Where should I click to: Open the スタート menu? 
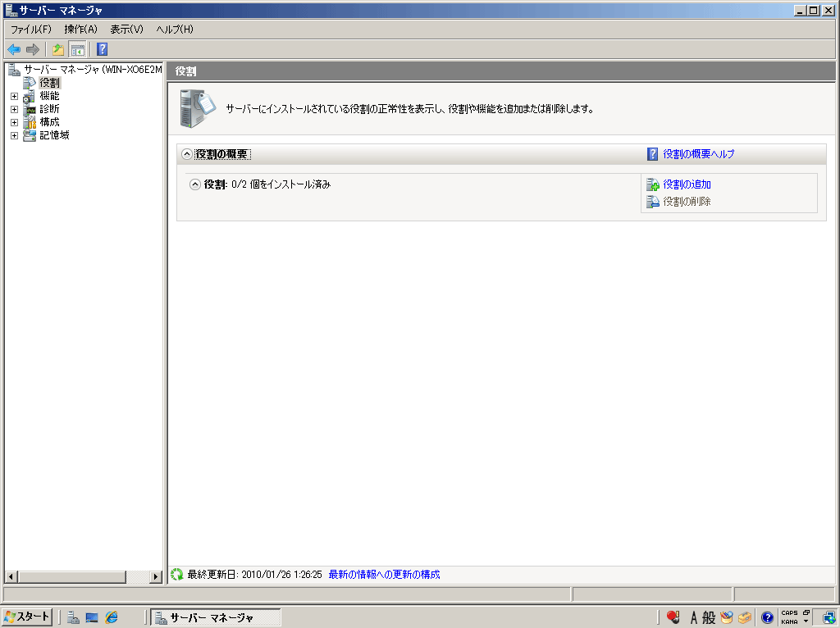[x=27, y=617]
